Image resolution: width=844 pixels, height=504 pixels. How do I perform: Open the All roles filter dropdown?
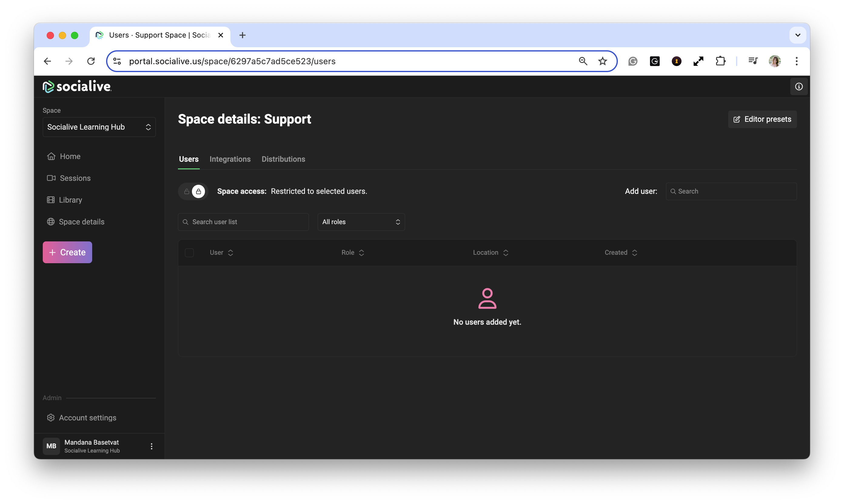(x=361, y=222)
